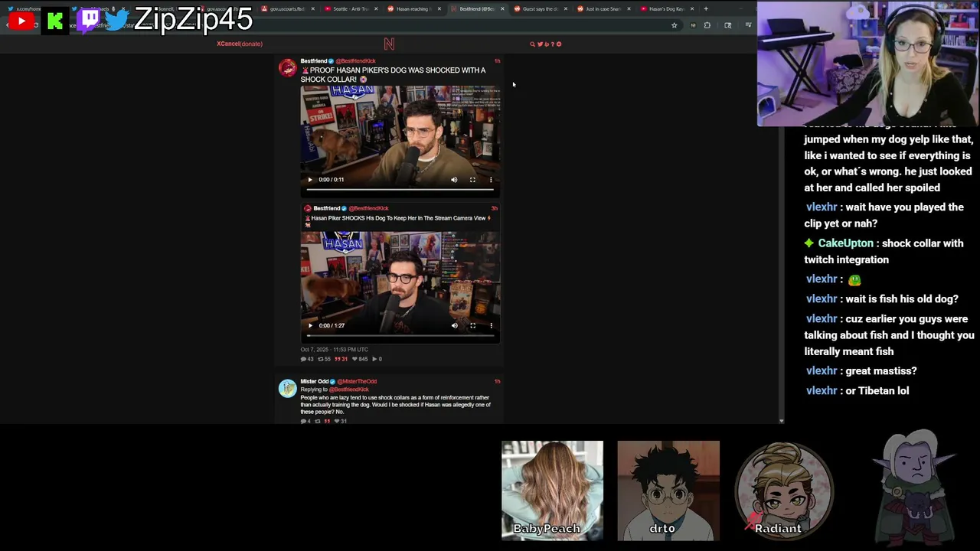The width and height of the screenshot is (980, 551).
Task: Click retweet icon on Mister Odd reply
Action: click(x=318, y=421)
